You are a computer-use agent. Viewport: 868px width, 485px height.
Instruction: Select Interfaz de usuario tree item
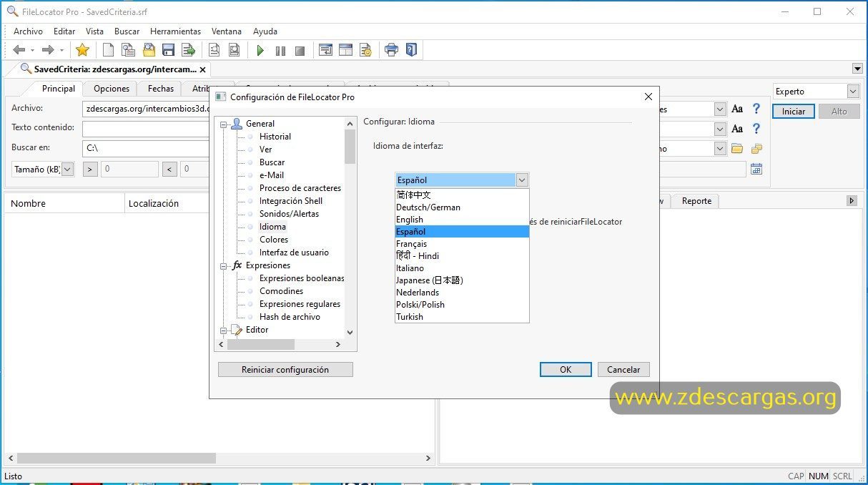tap(294, 253)
